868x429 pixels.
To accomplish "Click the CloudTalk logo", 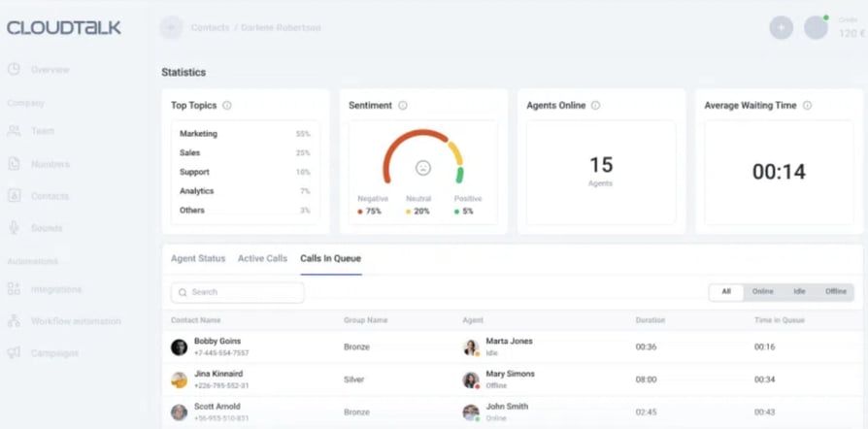I will (64, 28).
